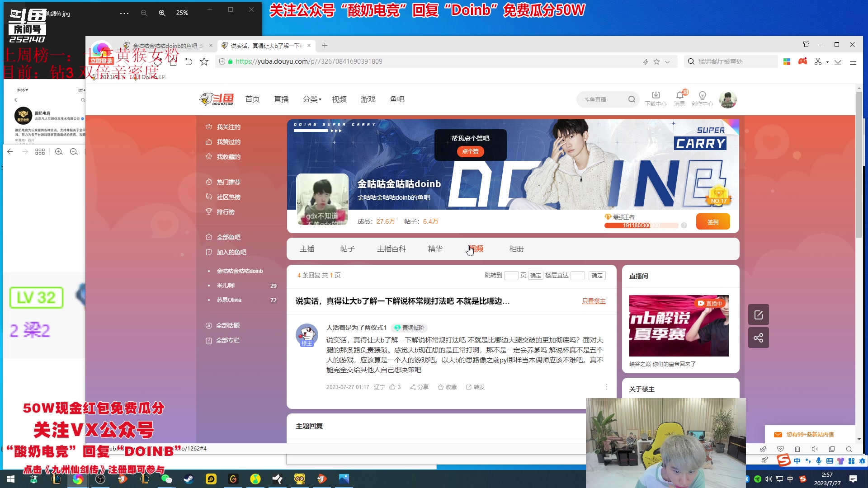868x488 pixels.
Task: Open the 您有99+条新站内信 notification
Action: [x=810, y=435]
